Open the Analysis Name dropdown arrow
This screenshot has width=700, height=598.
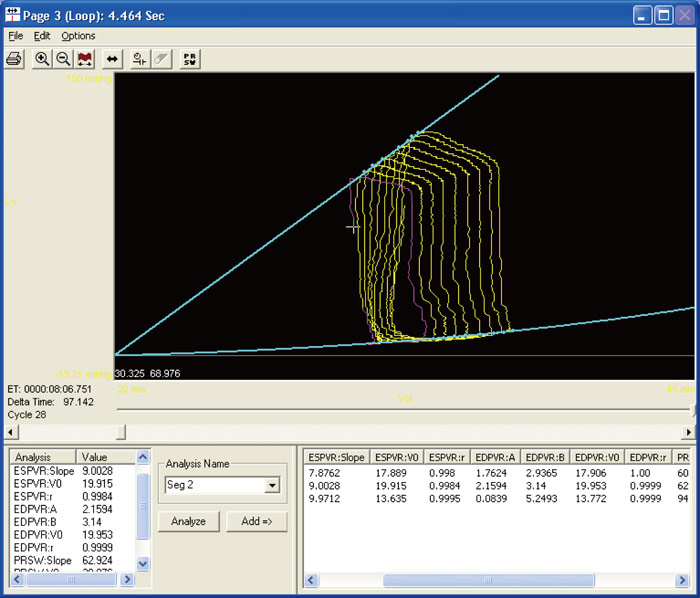271,485
